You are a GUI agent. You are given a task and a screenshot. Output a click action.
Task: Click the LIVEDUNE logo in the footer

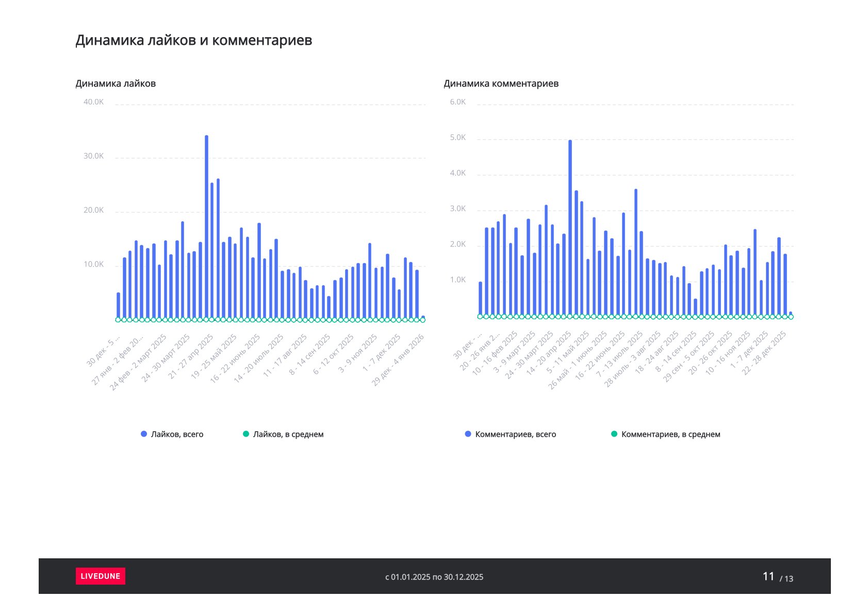tap(100, 576)
